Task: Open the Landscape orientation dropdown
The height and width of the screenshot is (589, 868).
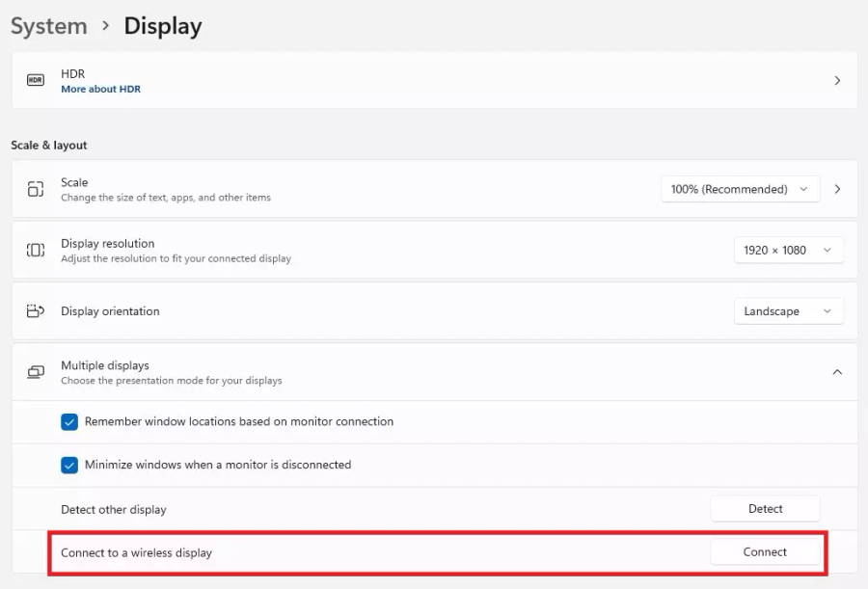Action: [788, 311]
